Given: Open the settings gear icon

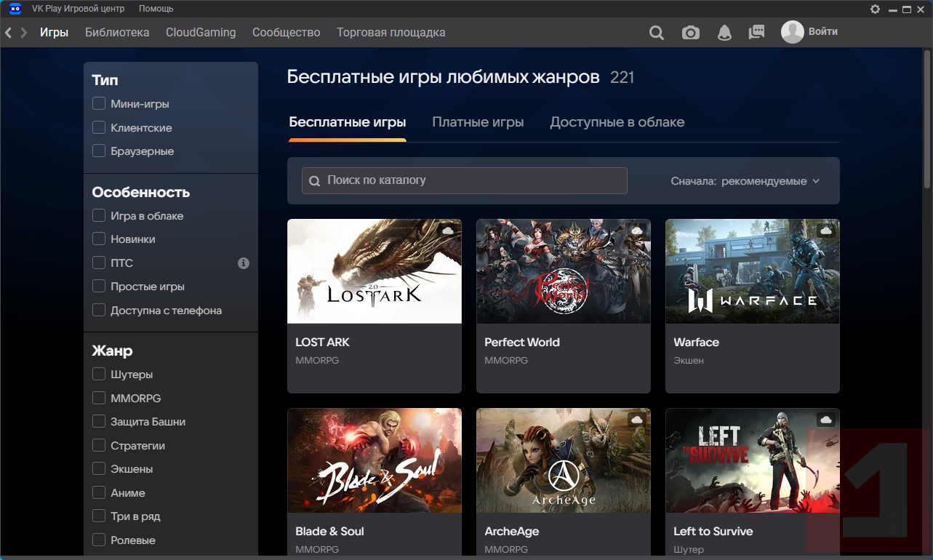Looking at the screenshot, I should [875, 9].
